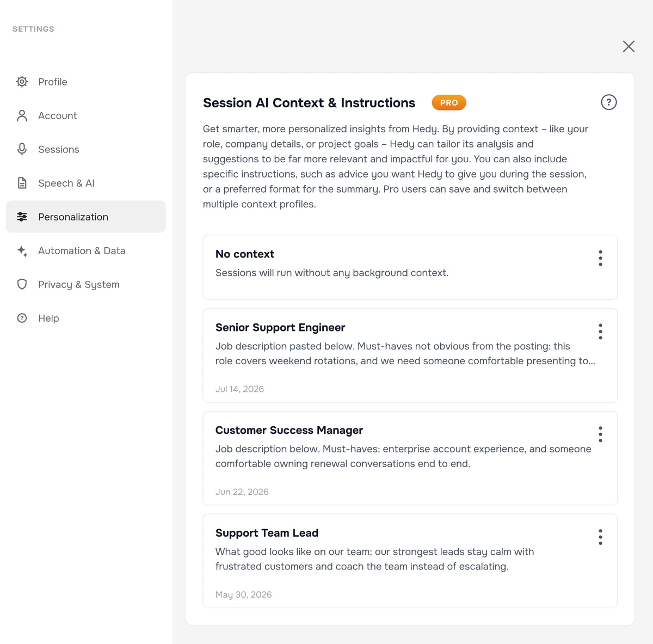Click the PRO badge

click(x=449, y=102)
